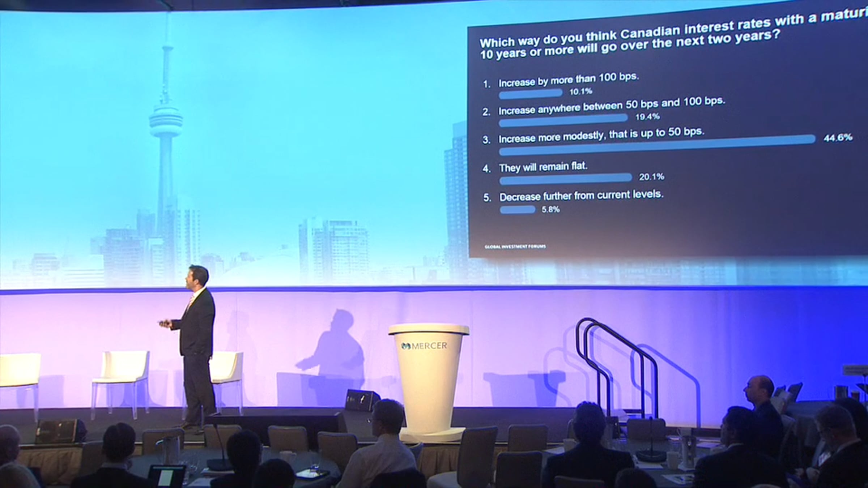This screenshot has height=488, width=868.
Task: Click the 19.4% percentage label
Action: pos(647,117)
